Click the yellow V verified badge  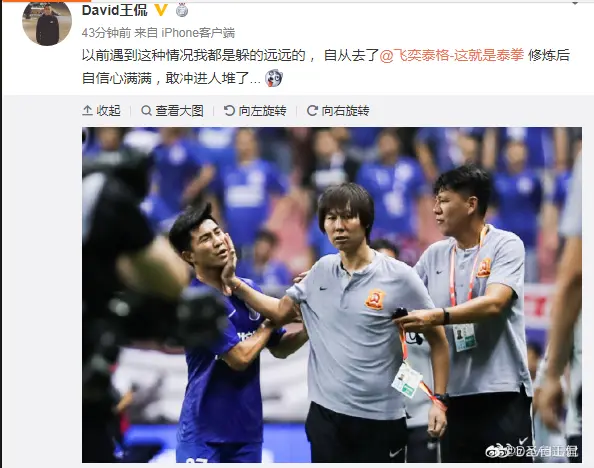[x=161, y=10]
